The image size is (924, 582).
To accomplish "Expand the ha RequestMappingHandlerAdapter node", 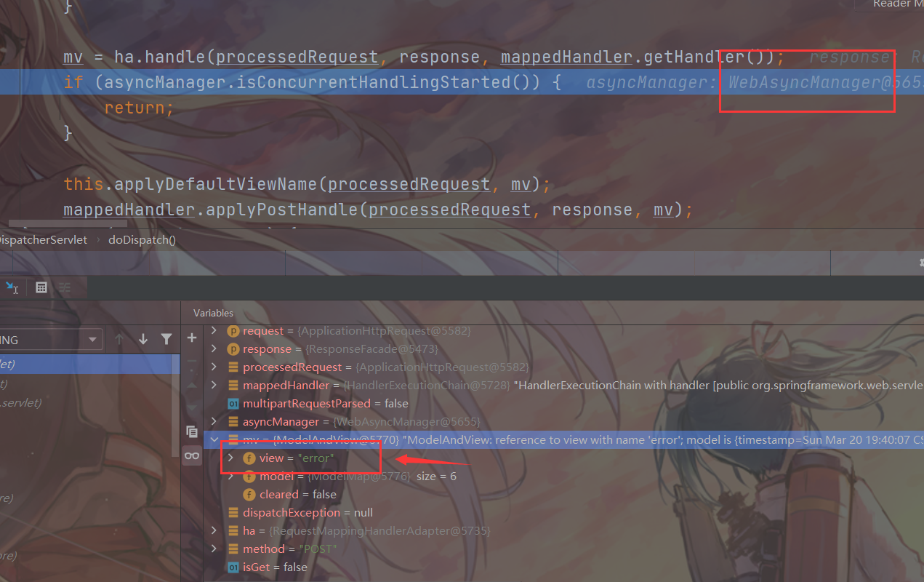I will (214, 531).
